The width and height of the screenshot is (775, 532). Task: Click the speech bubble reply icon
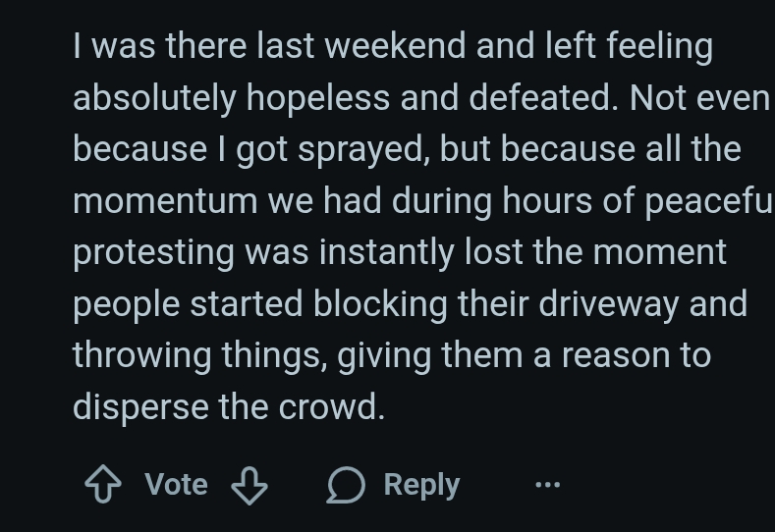[346, 485]
